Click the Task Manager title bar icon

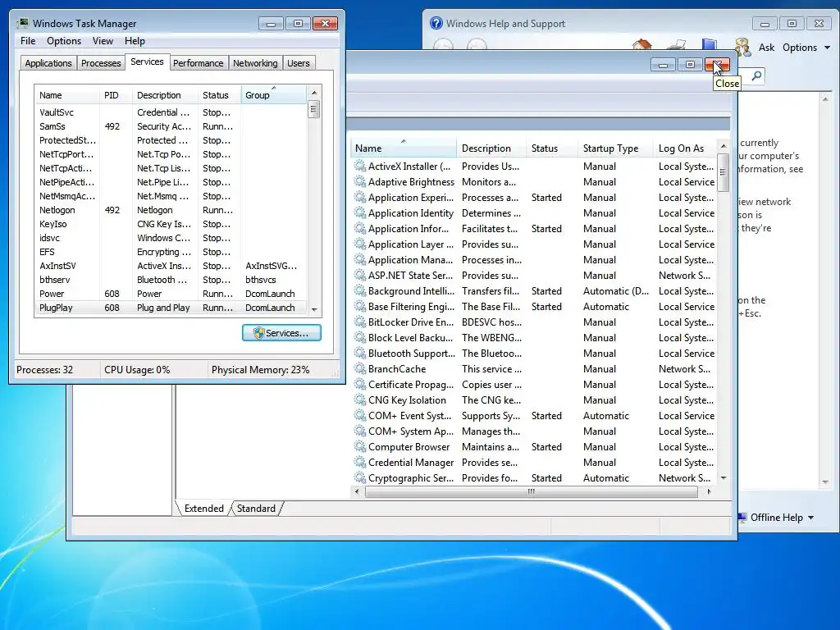coord(23,23)
